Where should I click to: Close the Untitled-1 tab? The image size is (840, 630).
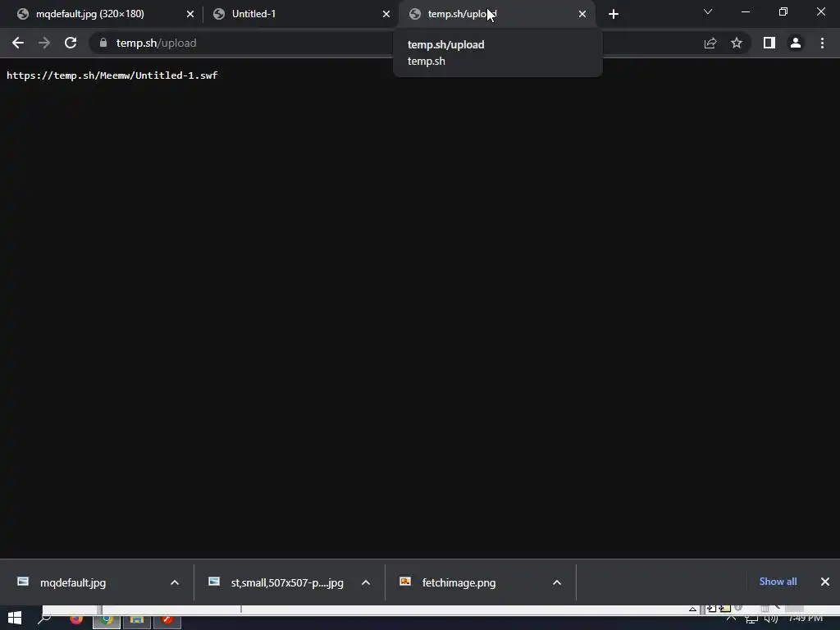pyautogui.click(x=386, y=14)
